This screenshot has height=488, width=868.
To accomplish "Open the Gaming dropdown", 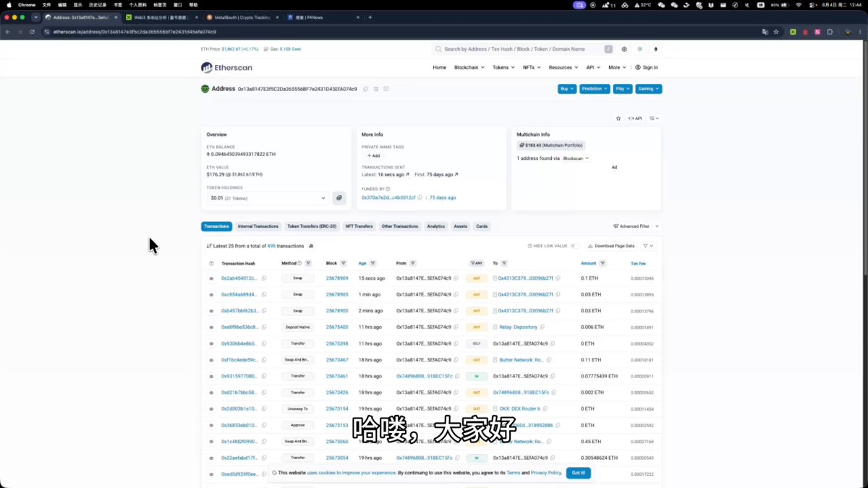I will tap(649, 89).
